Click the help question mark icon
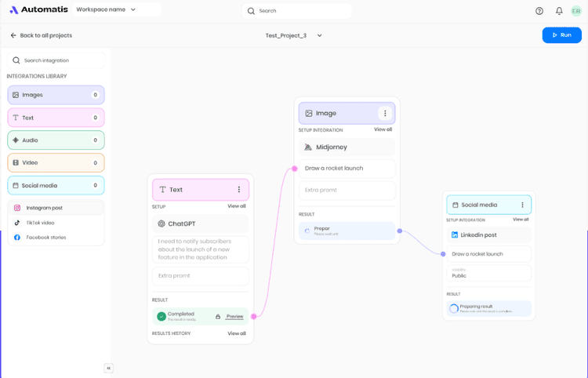Viewport: 588px width, 378px height. click(539, 11)
